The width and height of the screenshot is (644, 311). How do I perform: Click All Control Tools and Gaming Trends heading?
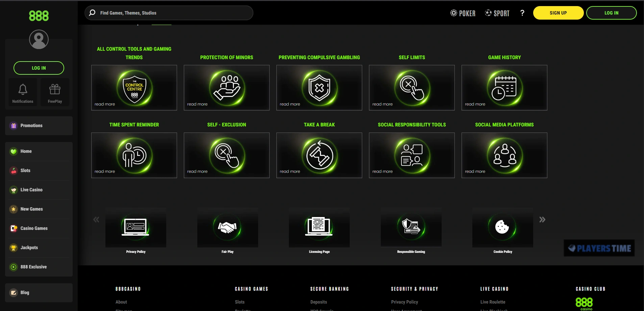coord(134,53)
